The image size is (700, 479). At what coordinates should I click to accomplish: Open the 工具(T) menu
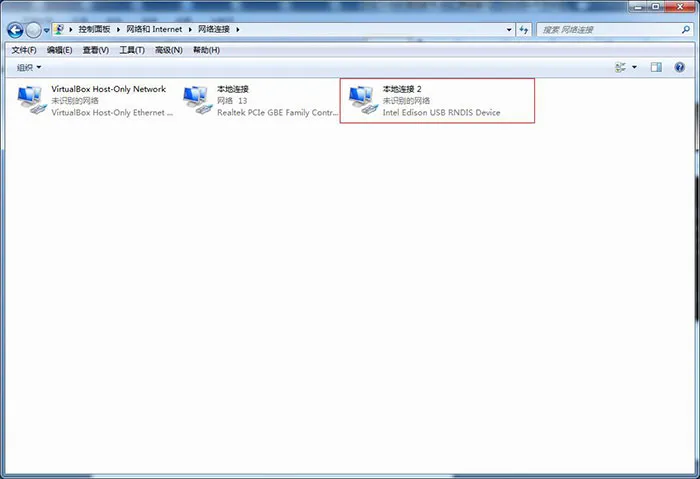[132, 50]
